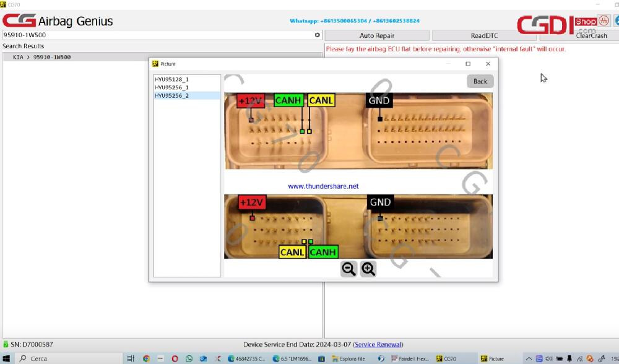Viewport: 619px width, 364px height.
Task: Switch to Fairdell Hex taskbar app
Action: click(410, 358)
